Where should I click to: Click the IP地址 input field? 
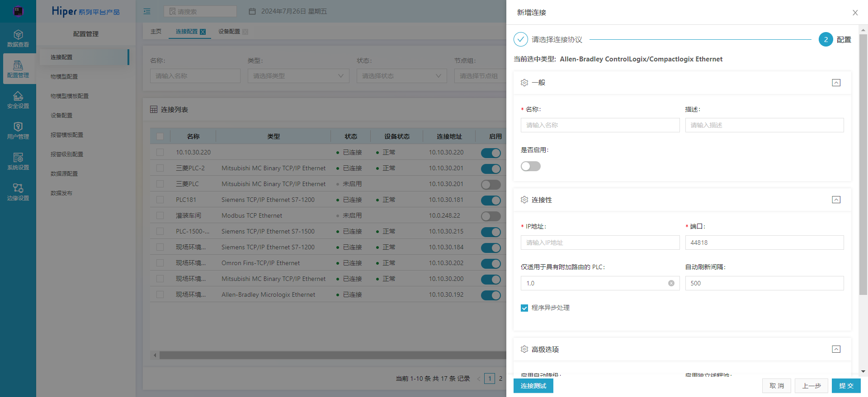[x=600, y=243]
